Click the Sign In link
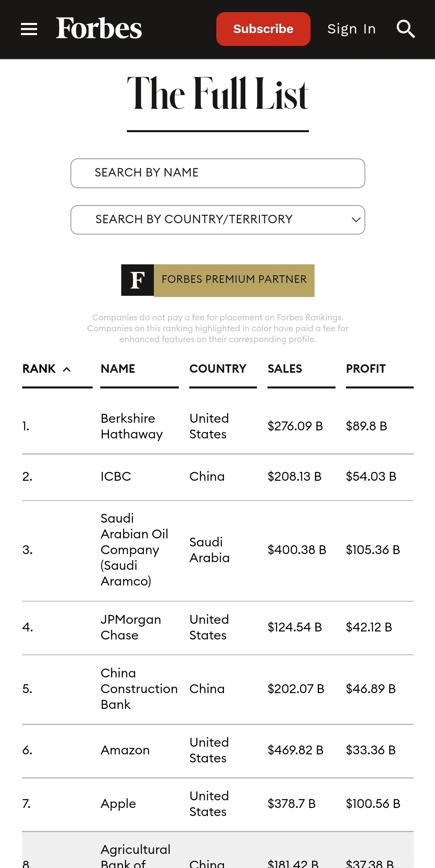 click(351, 29)
